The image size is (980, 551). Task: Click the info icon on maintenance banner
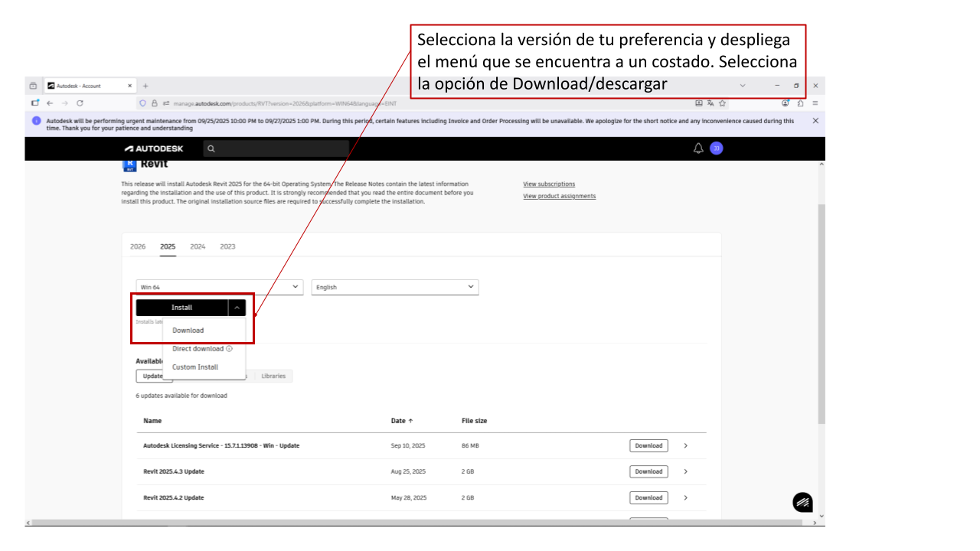[37, 121]
